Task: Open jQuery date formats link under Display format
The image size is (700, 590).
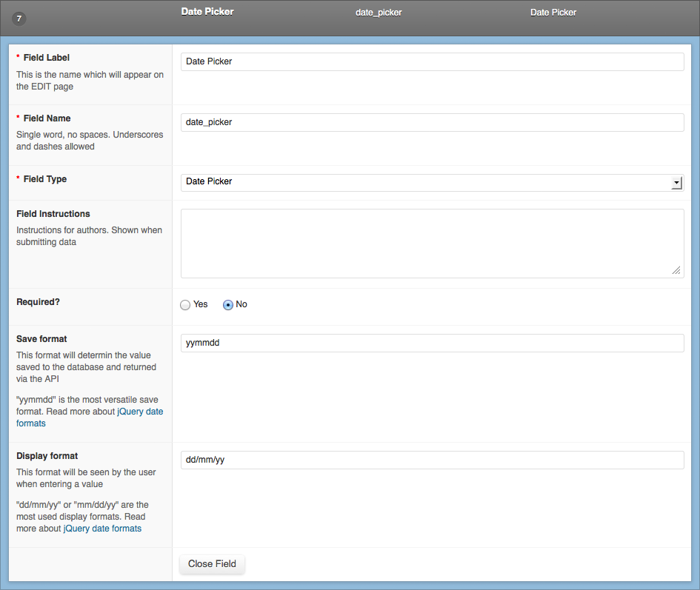Action: [x=102, y=529]
